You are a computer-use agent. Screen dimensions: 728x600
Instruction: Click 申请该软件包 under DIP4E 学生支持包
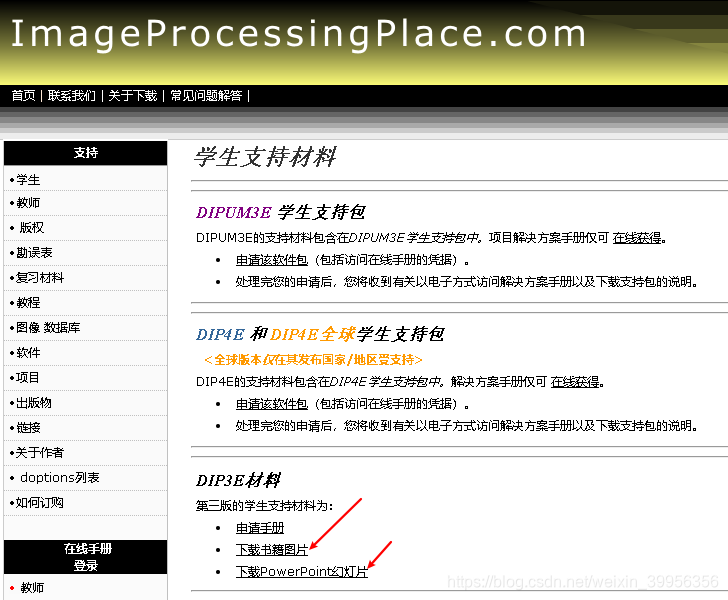click(x=272, y=404)
